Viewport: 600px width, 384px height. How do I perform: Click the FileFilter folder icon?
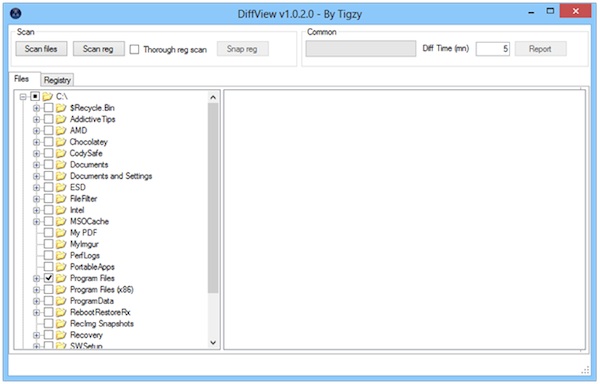61,199
